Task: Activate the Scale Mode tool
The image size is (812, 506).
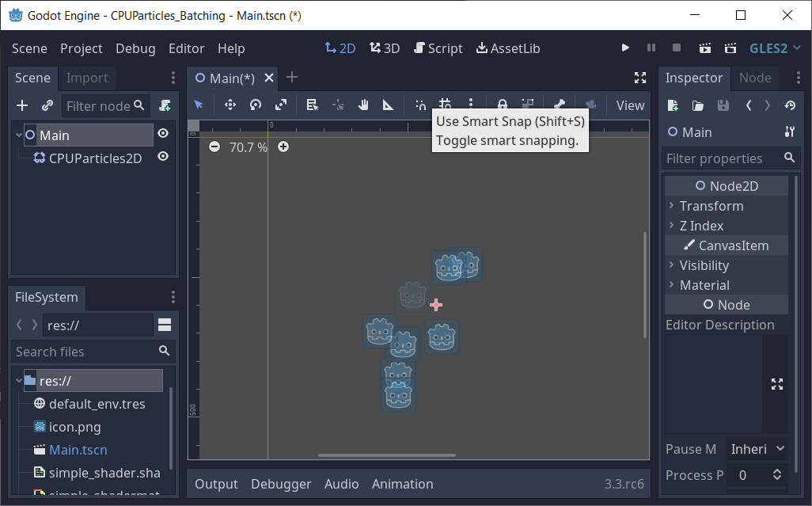Action: [x=281, y=105]
